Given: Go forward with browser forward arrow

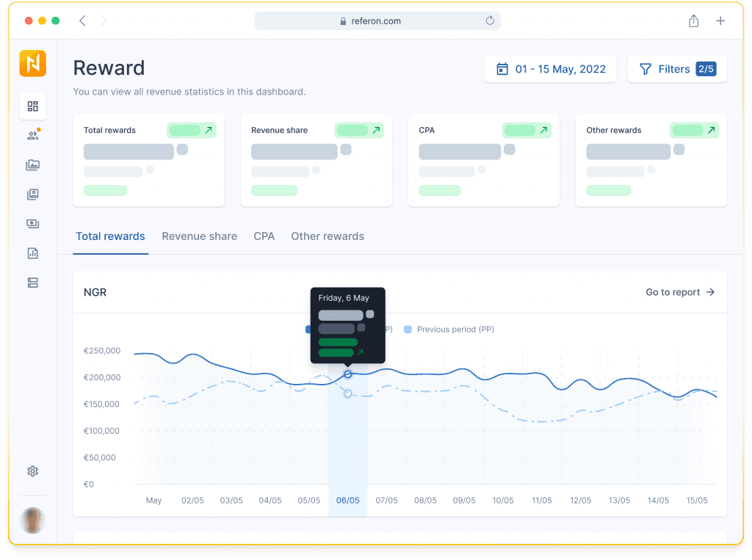Looking at the screenshot, I should [103, 21].
